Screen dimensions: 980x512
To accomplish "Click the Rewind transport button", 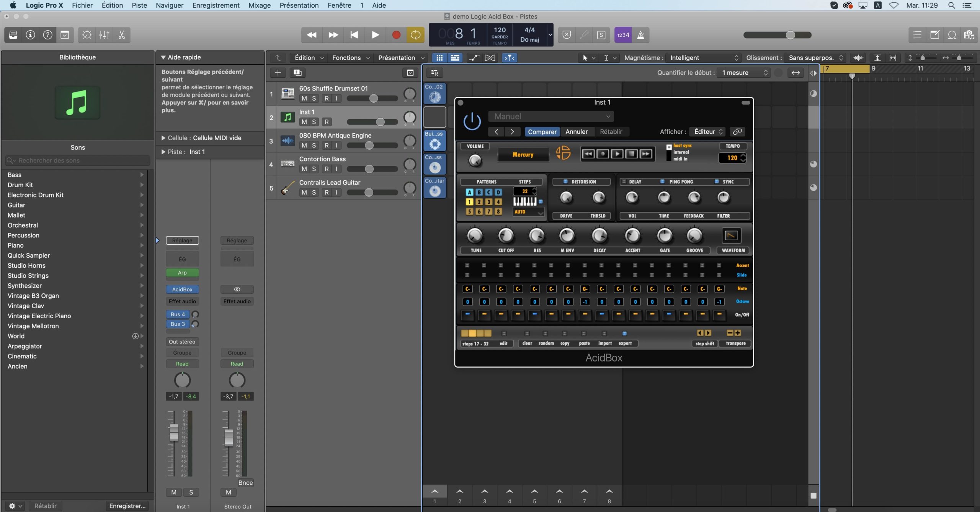I will (x=312, y=35).
